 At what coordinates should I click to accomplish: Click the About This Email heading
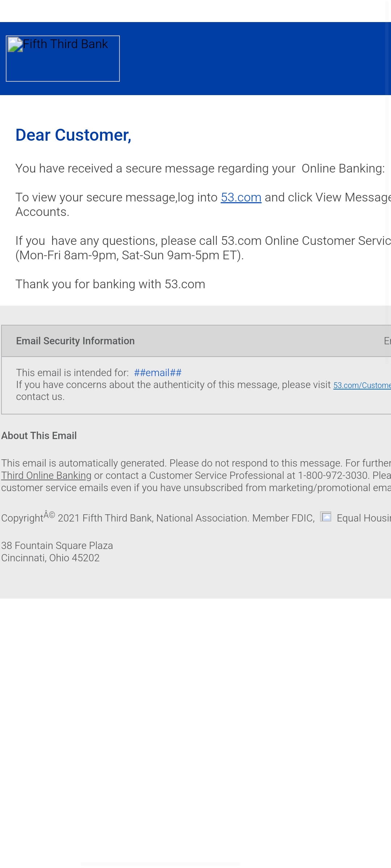[x=39, y=436]
